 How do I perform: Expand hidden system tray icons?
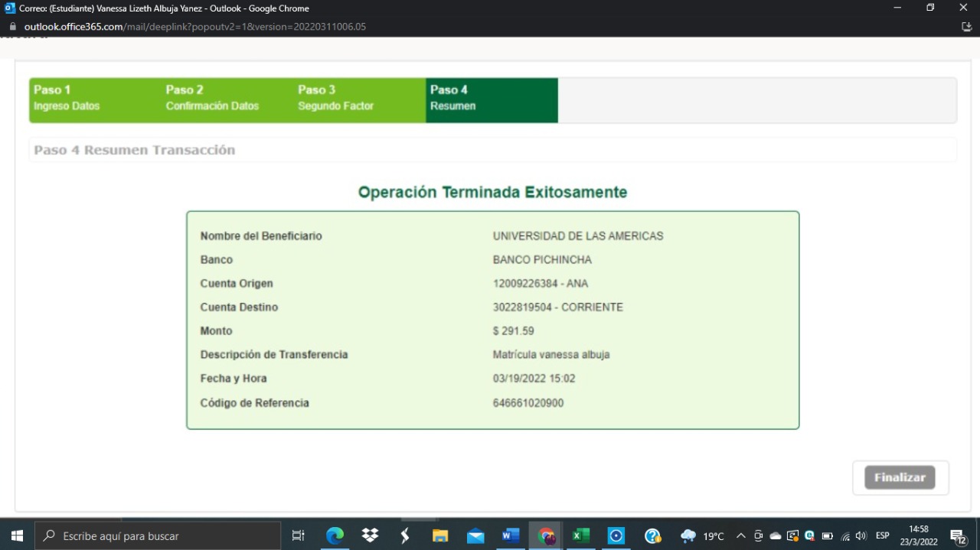point(740,536)
